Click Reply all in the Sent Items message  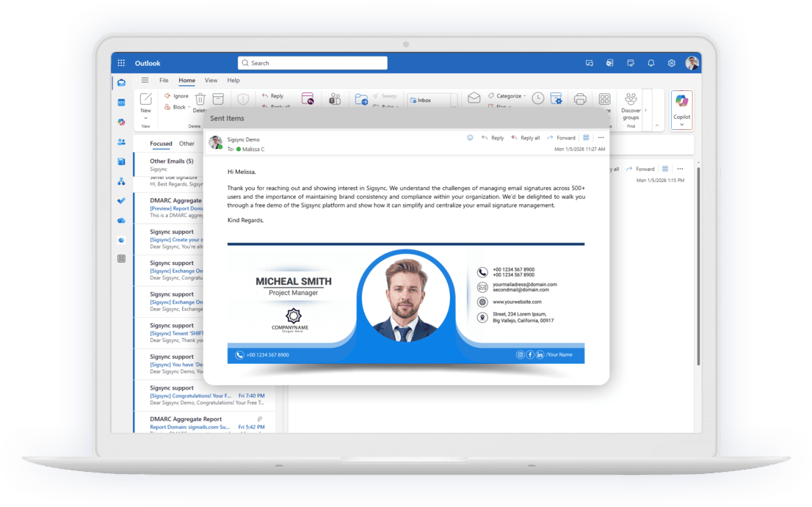pos(526,138)
